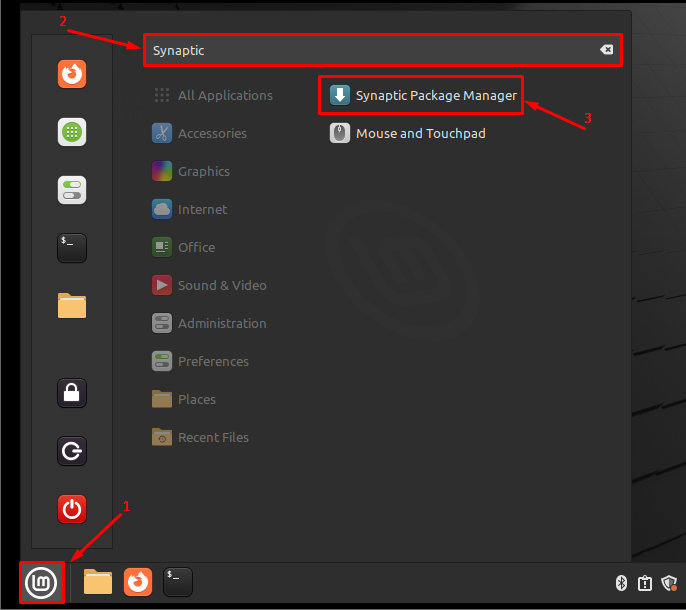Viewport: 686px width, 610px height.
Task: Clear the search field text
Action: pyautogui.click(x=606, y=50)
